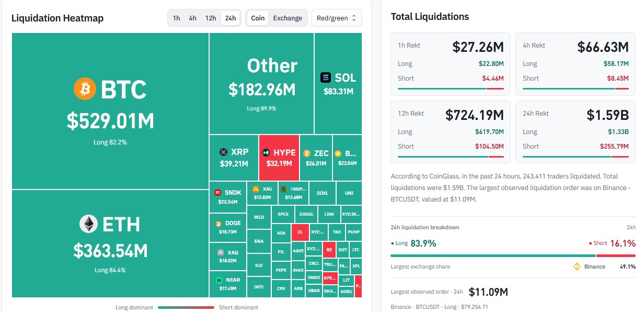Click the 1h Rekt long/short ratio bar
Image resolution: width=644 pixels, height=312 pixels.
pyautogui.click(x=451, y=88)
